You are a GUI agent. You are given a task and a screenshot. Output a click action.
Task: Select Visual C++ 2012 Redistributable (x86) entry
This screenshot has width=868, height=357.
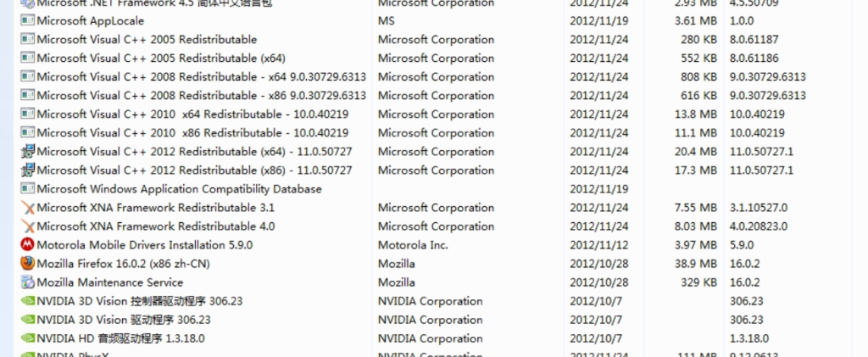tap(194, 170)
